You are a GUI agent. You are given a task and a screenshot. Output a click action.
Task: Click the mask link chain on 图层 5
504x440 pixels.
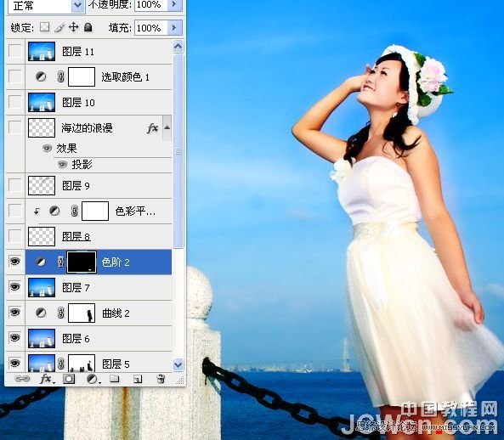pyautogui.click(x=61, y=364)
